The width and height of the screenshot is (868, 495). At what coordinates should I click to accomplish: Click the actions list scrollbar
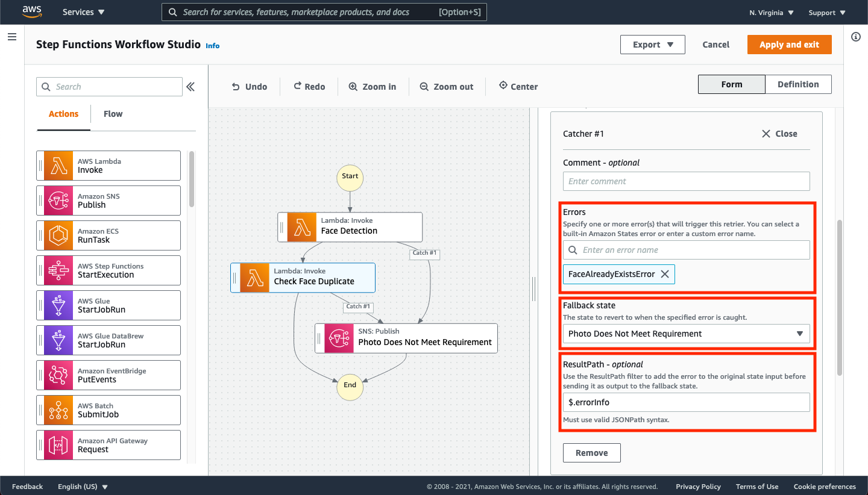pyautogui.click(x=192, y=179)
